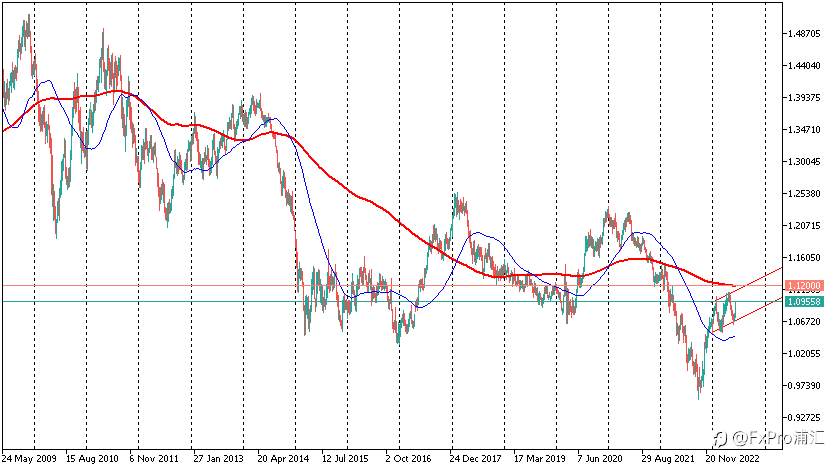Click the 1.06720 price scale value
The height and width of the screenshot is (470, 835).
804,321
